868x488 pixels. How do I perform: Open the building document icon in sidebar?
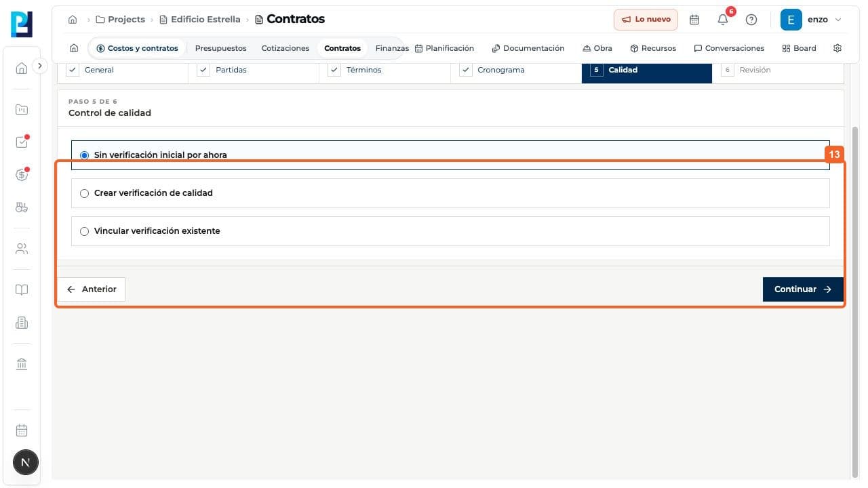point(22,323)
